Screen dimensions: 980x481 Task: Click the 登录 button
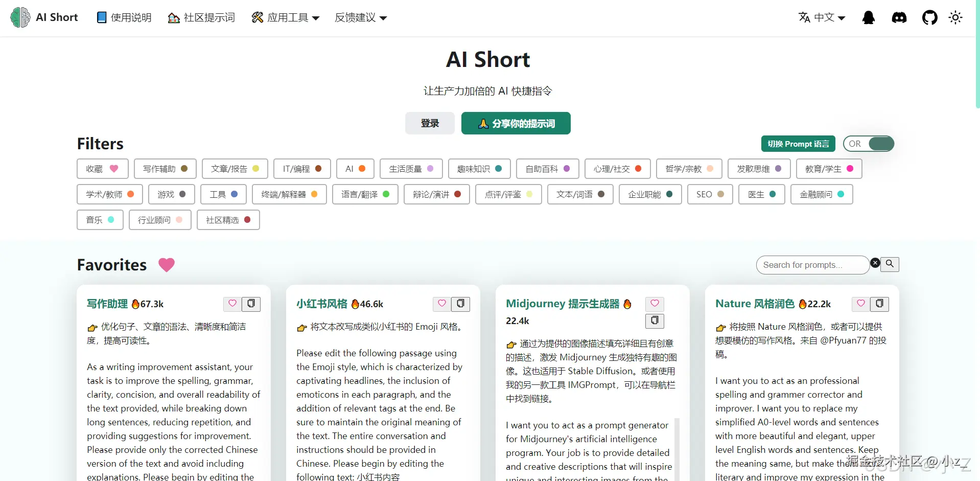pos(430,123)
